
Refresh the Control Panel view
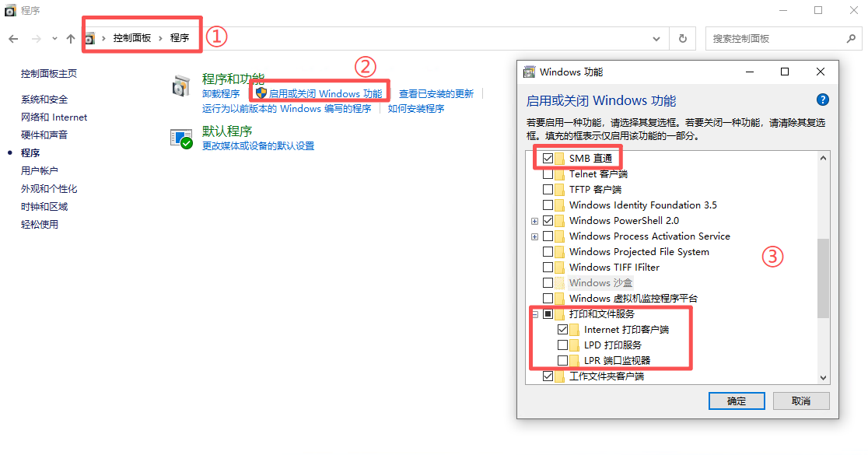(683, 39)
